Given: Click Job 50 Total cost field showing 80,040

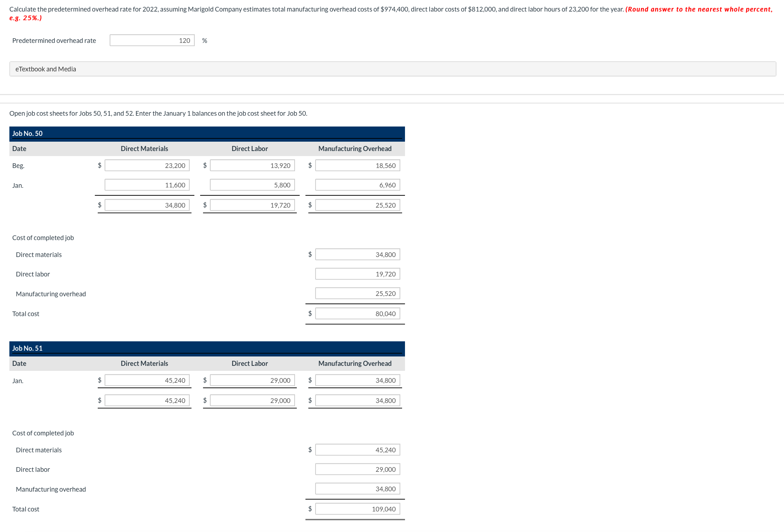Looking at the screenshot, I should point(357,313).
